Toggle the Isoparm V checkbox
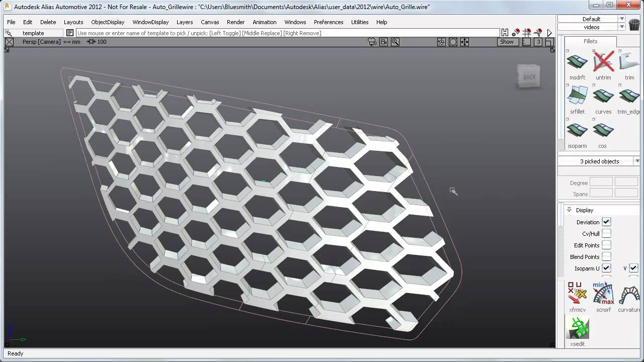This screenshot has height=362, width=644. (x=633, y=268)
